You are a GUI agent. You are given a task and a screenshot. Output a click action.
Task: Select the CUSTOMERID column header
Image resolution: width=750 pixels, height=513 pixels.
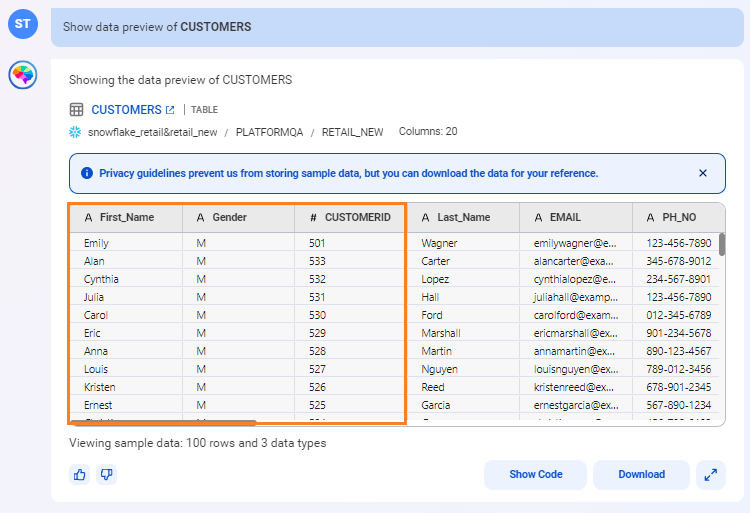tap(350, 218)
